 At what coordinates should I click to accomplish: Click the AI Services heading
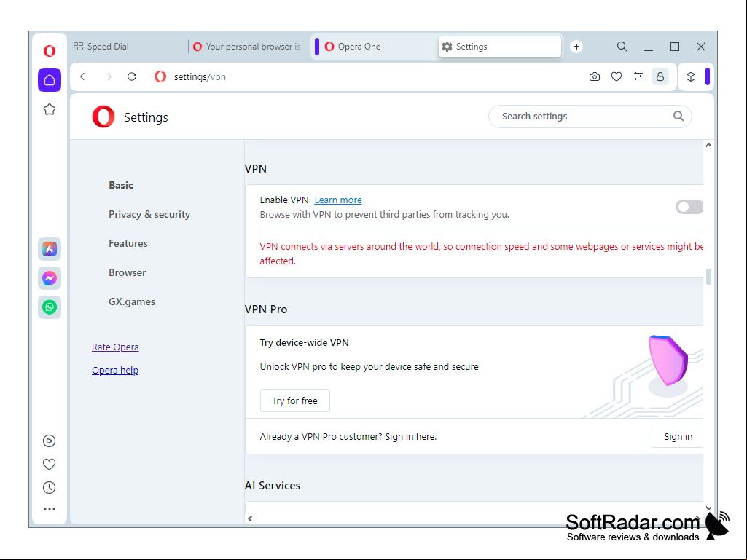click(x=273, y=486)
